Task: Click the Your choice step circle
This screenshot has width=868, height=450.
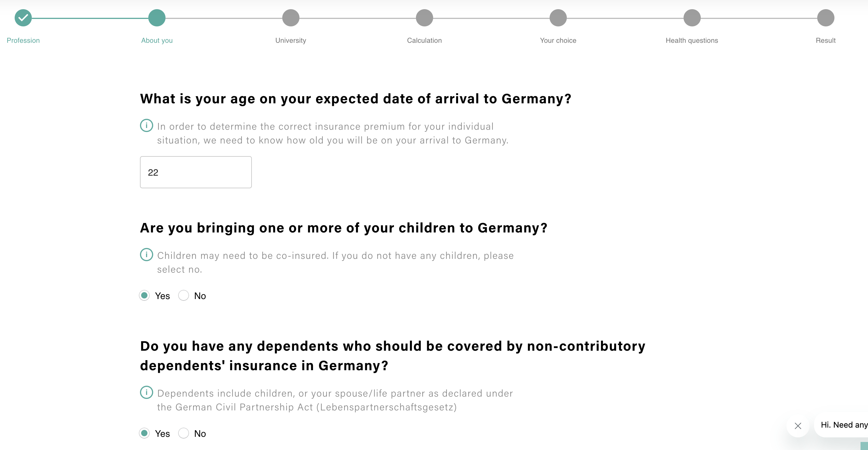Action: pyautogui.click(x=558, y=18)
